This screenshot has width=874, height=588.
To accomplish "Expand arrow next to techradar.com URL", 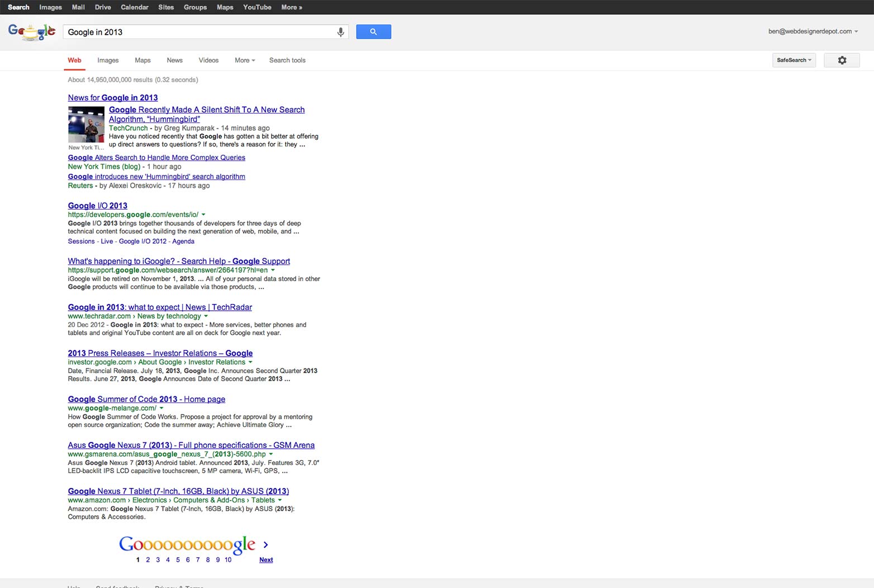I will [x=206, y=316].
